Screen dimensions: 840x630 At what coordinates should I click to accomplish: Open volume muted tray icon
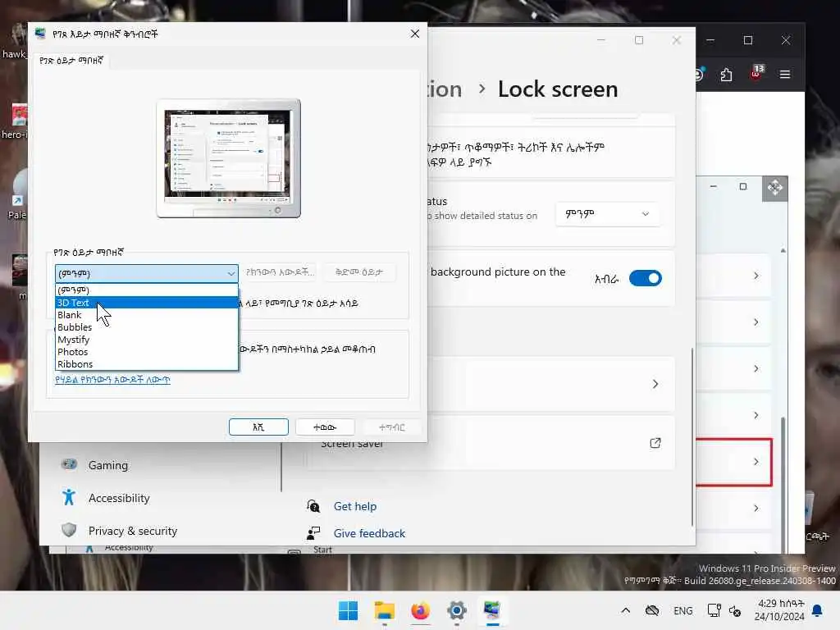[x=735, y=611]
